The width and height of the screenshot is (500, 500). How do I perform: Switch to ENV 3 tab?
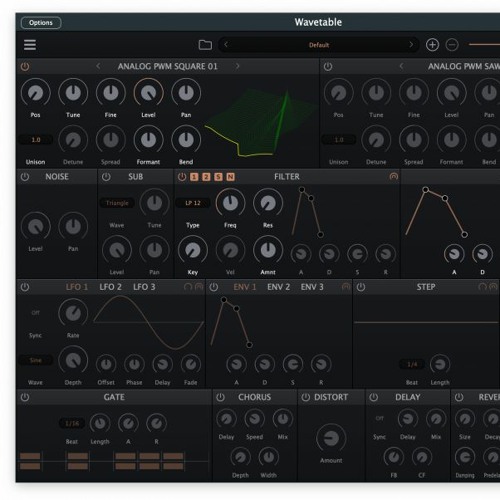(312, 287)
